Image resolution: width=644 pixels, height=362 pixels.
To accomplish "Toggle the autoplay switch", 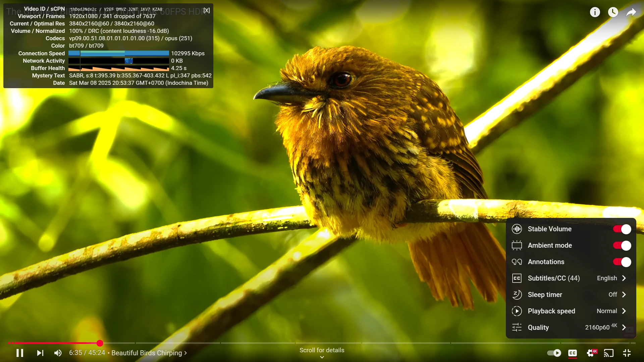I will (554, 353).
